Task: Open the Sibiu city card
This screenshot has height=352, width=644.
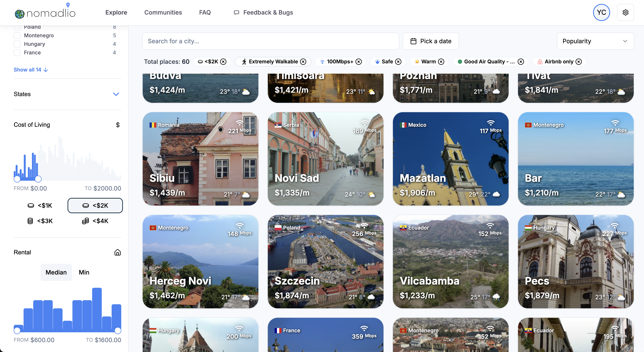Action: pos(201,159)
